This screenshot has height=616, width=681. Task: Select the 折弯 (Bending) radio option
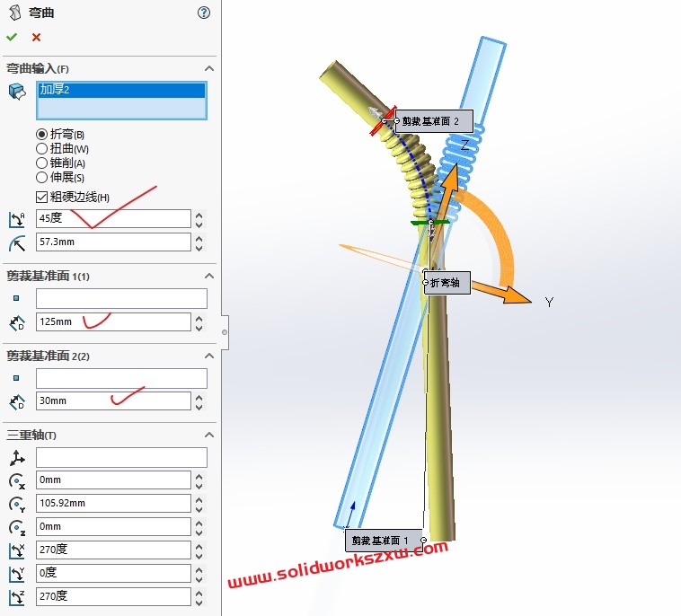point(41,134)
